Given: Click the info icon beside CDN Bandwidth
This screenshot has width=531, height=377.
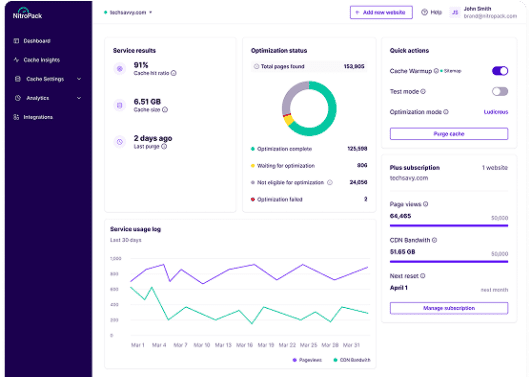Looking at the screenshot, I should (434, 240).
